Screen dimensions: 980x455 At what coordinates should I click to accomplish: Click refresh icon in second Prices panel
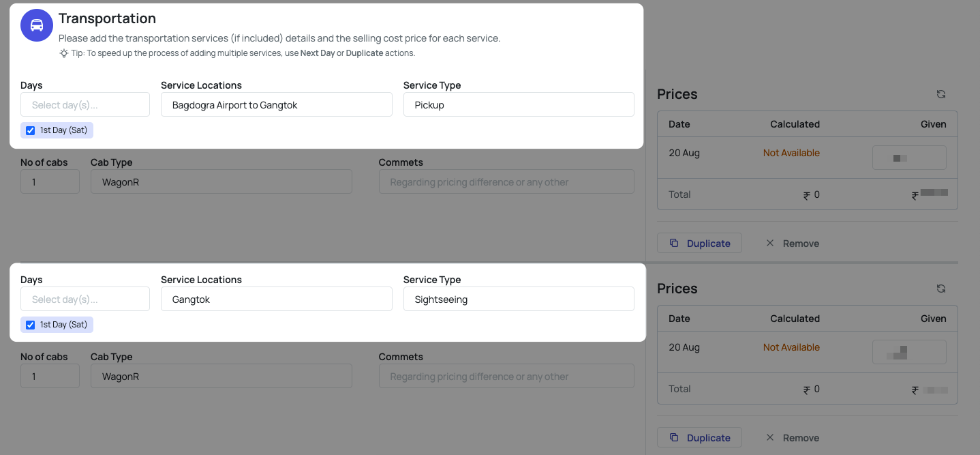point(940,289)
